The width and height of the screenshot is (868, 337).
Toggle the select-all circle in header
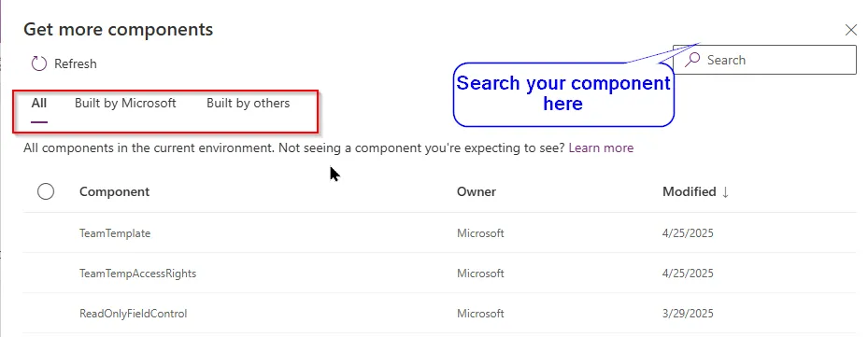[46, 191]
